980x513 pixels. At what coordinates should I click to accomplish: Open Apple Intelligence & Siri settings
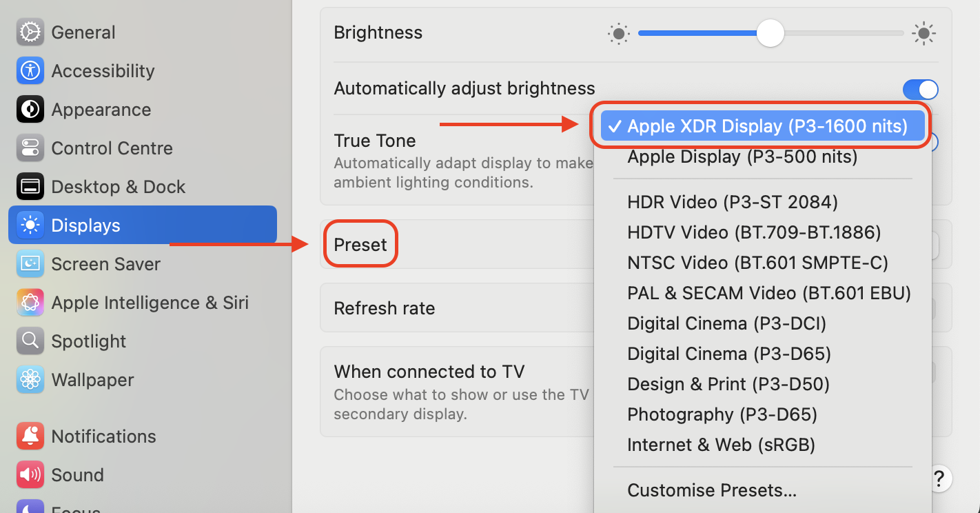(x=150, y=302)
